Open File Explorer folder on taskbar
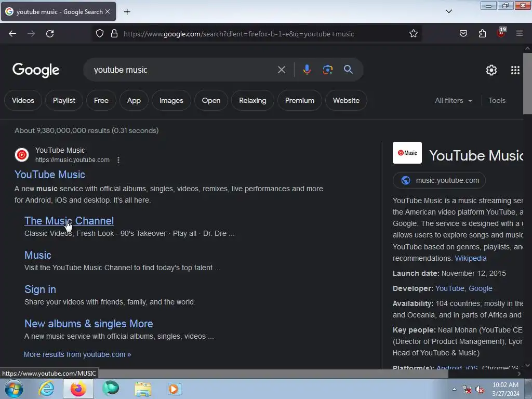The width and height of the screenshot is (532, 399). (x=143, y=389)
